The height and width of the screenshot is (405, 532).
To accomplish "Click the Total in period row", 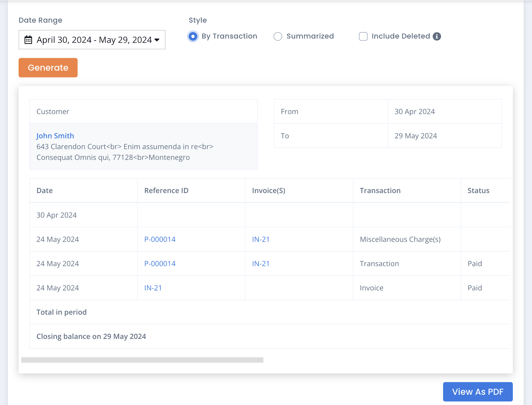I will tap(270, 312).
